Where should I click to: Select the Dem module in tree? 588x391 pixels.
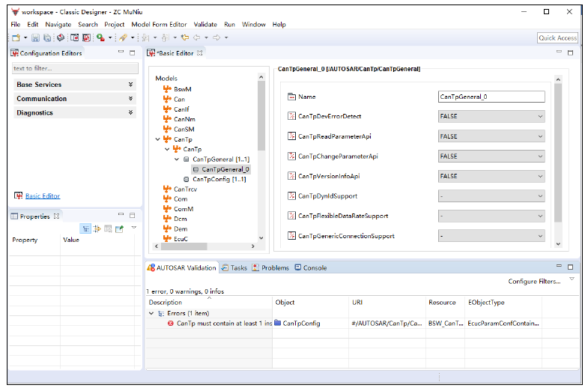click(x=181, y=229)
